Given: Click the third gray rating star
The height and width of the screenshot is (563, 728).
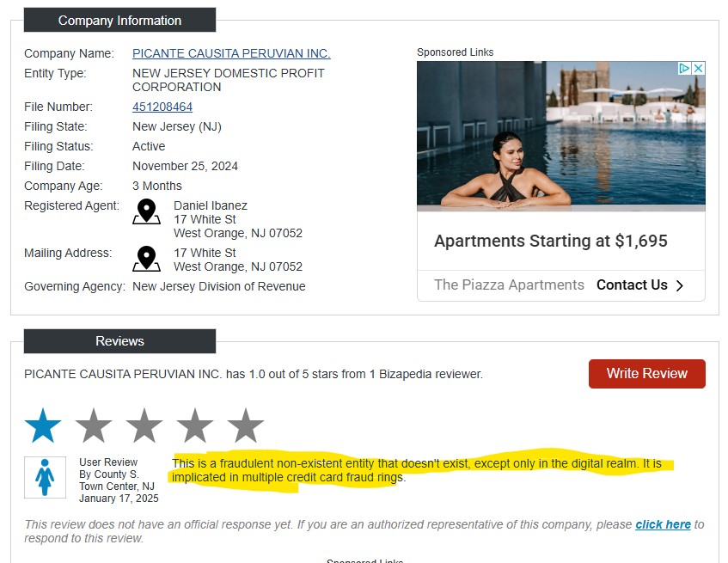Looking at the screenshot, I should (144, 425).
